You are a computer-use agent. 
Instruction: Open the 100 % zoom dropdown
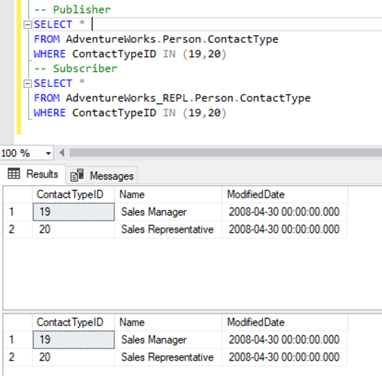pyautogui.click(x=48, y=153)
